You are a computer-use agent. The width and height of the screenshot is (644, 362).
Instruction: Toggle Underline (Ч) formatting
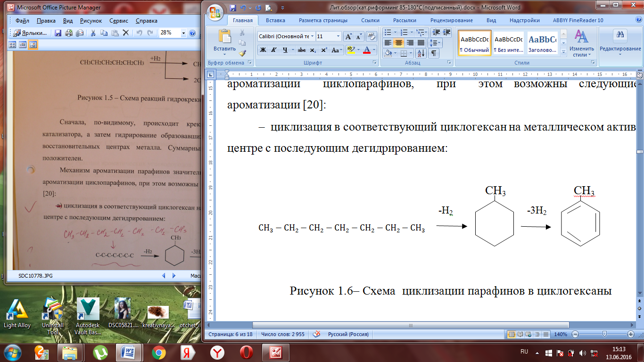pyautogui.click(x=285, y=50)
